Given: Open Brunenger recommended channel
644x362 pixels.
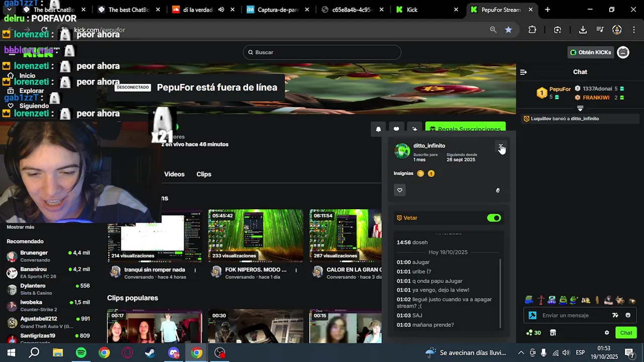Looking at the screenshot, I should pos(48,256).
